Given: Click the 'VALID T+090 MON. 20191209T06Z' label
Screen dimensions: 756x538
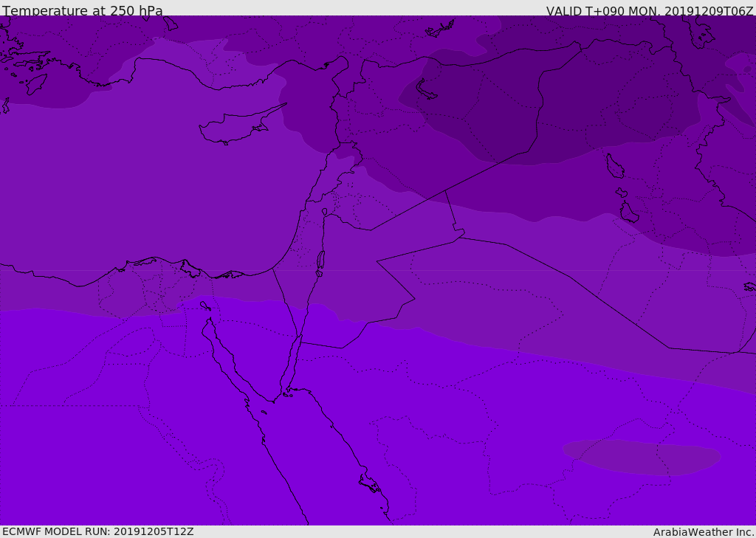Looking at the screenshot, I should click(650, 10).
